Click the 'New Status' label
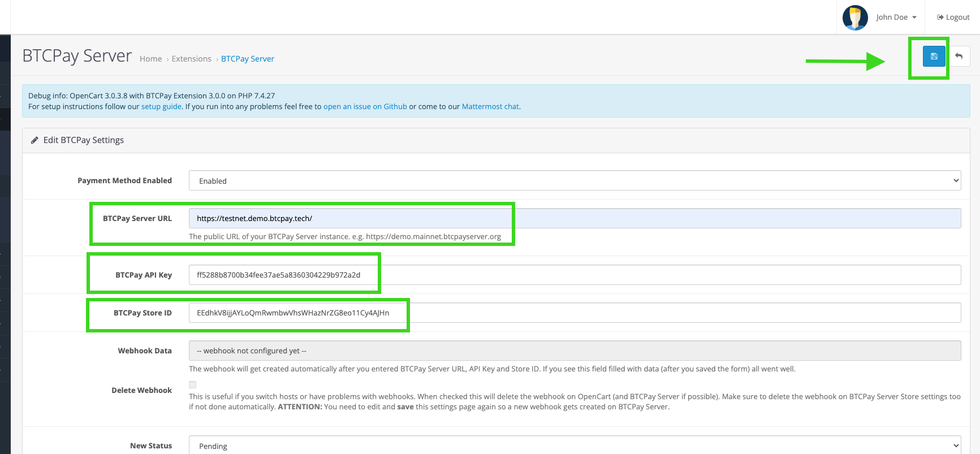Screen dimensions: 980x454 [x=151, y=446]
